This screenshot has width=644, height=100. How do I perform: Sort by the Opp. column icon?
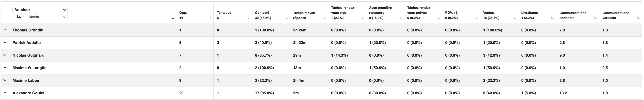210,18
